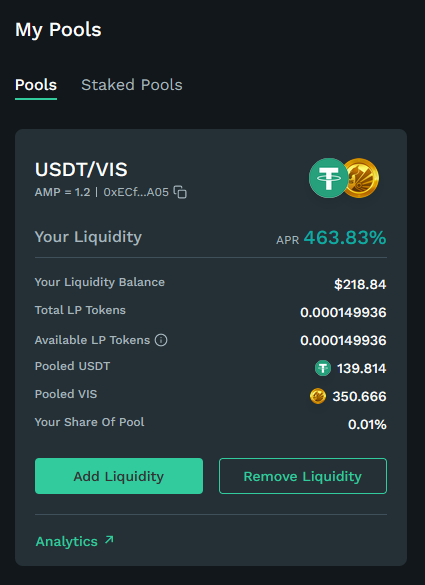Click the Your Liquidity section header
Screen dimensions: 425x585
(88, 237)
